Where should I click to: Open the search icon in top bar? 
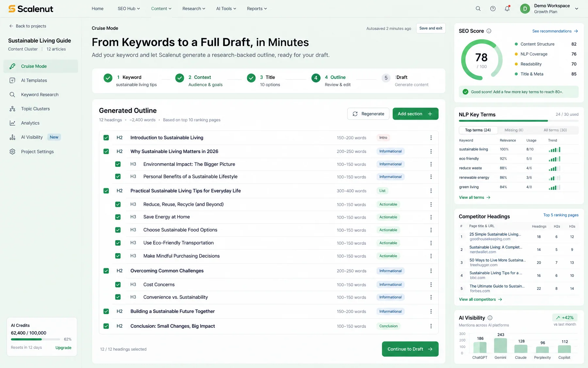(x=478, y=9)
